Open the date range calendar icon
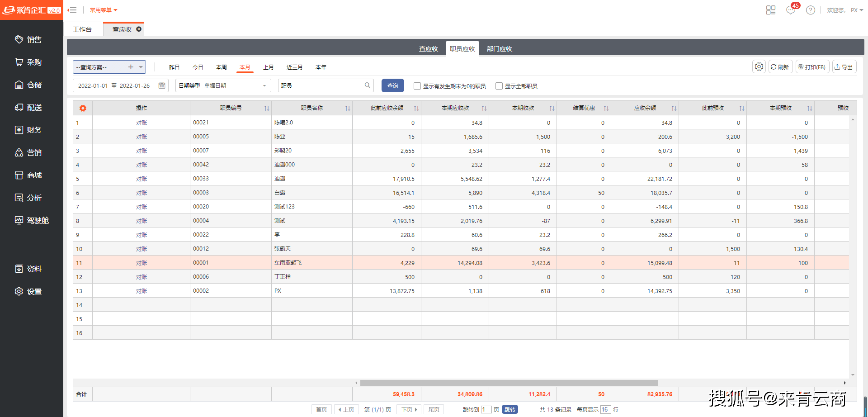 162,85
